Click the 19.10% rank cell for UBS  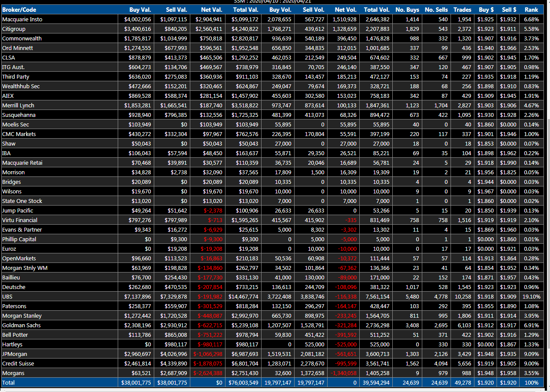point(531,296)
